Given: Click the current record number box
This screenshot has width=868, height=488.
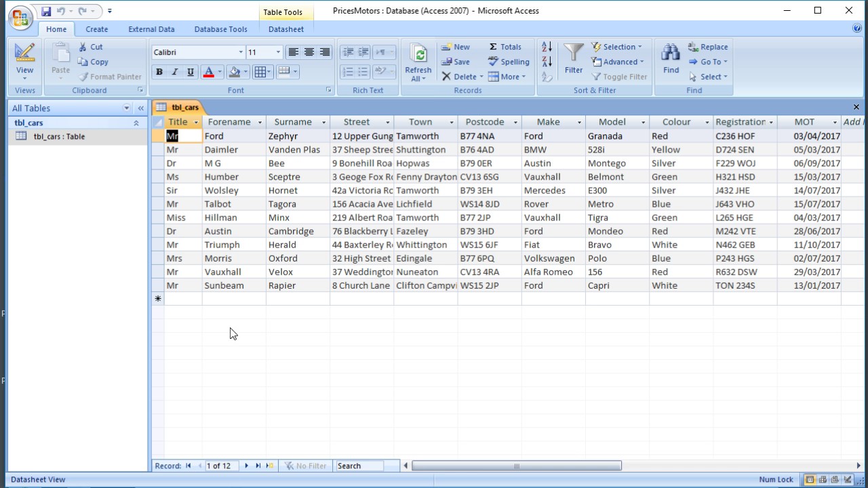Looking at the screenshot, I should tap(222, 466).
